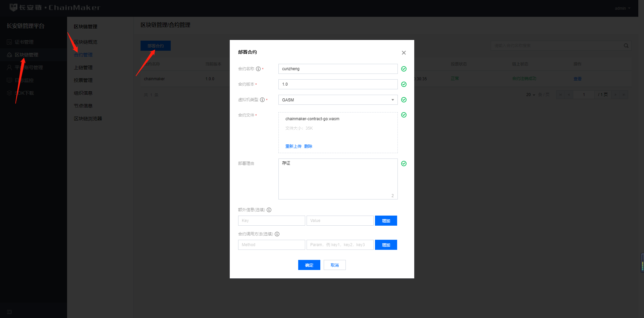Close the 部署合约 dialog with the X icon
This screenshot has height=318, width=644.
(404, 53)
